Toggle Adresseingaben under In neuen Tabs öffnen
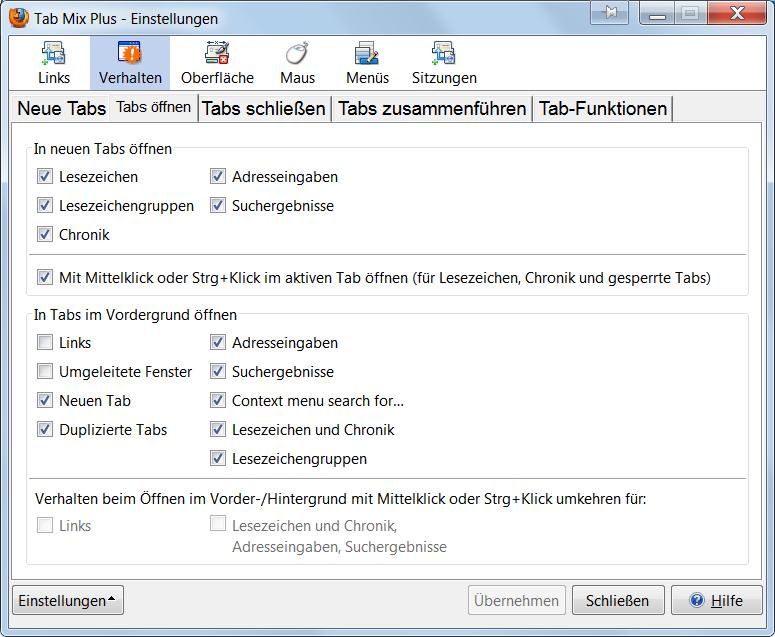Viewport: 775px width, 637px height. (218, 176)
